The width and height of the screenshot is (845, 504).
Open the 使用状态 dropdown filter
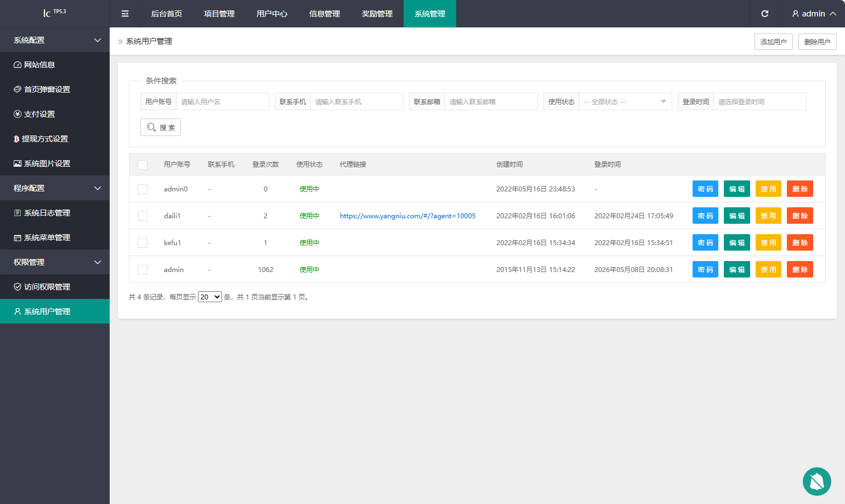coord(625,101)
